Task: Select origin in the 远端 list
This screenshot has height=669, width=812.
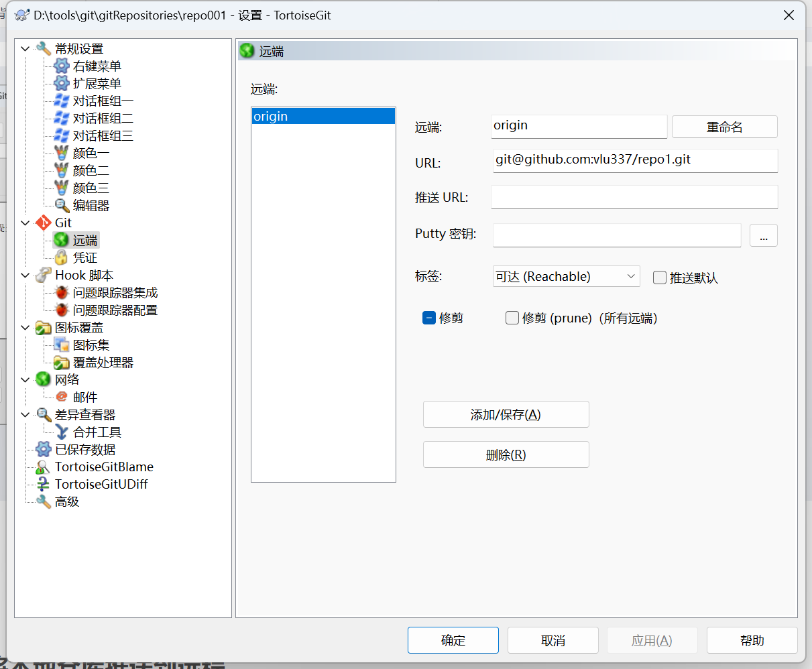Action: point(323,116)
